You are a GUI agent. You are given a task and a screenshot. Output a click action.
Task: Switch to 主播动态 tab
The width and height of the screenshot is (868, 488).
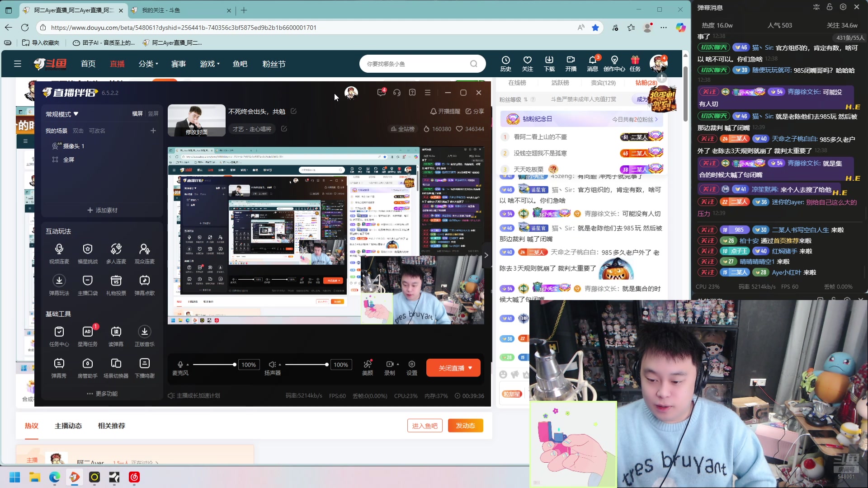pos(68,426)
